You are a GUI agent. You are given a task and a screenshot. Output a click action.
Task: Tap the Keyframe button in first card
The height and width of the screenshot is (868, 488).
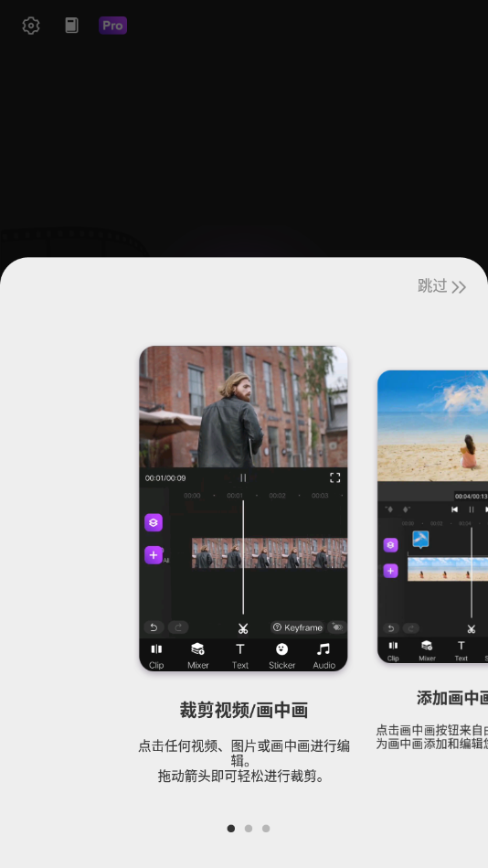pos(298,627)
